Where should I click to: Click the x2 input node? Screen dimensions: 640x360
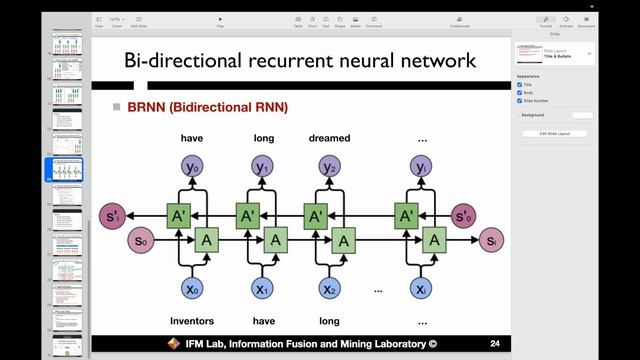point(329,288)
